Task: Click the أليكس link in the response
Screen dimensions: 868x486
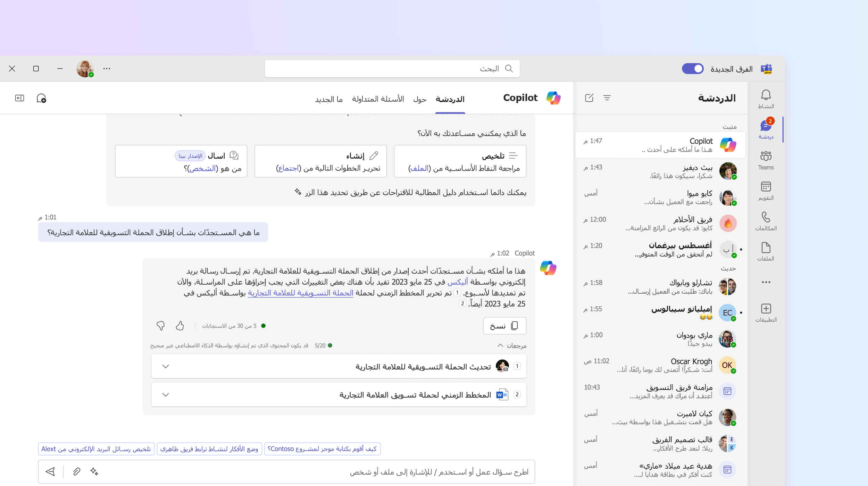Action: click(x=458, y=282)
